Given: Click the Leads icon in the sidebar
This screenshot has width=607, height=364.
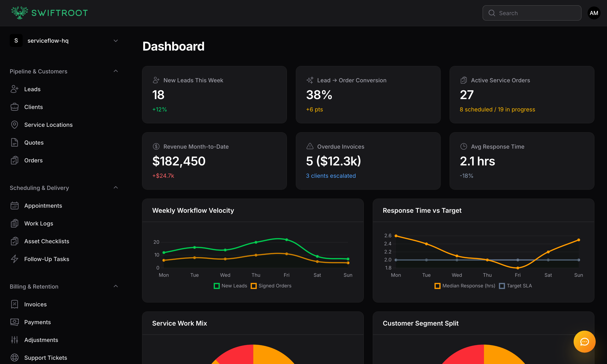Looking at the screenshot, I should [15, 89].
